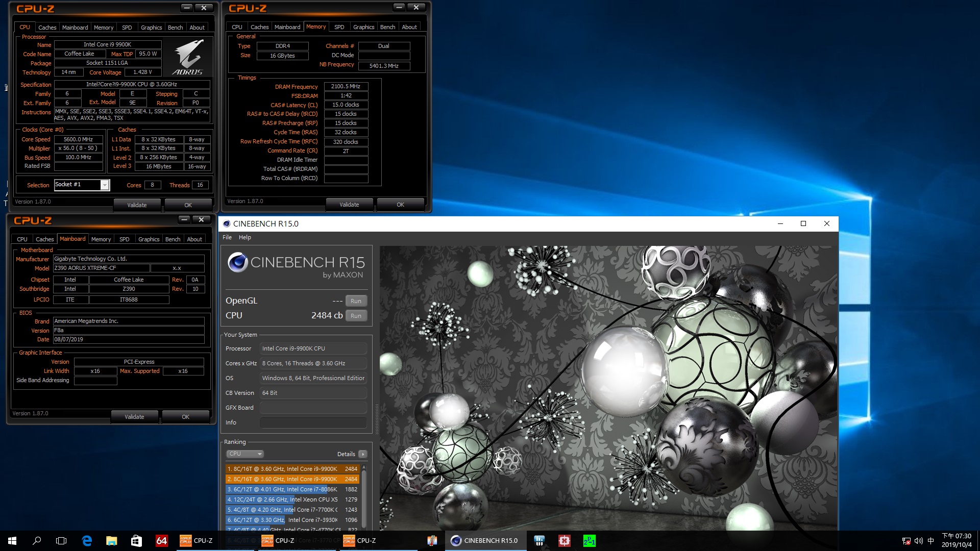Switch to Memory tab in CPU-Z CPU window

click(x=104, y=28)
